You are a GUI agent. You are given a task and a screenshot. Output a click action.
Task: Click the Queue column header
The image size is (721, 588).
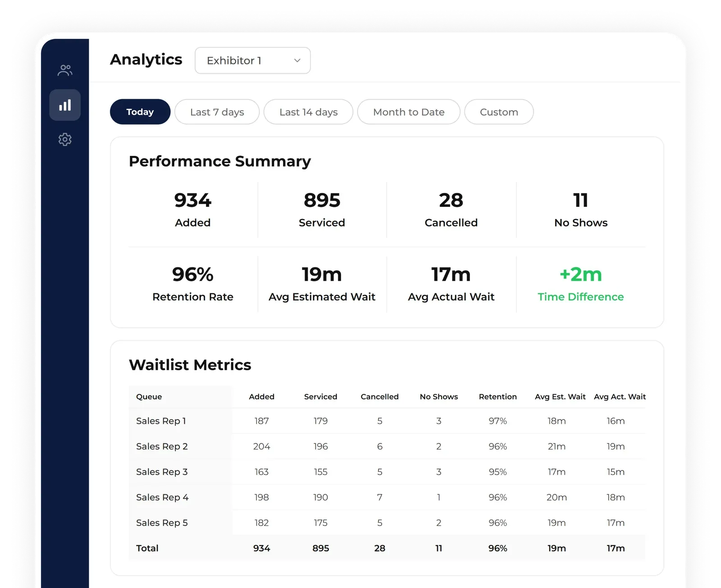[149, 397]
